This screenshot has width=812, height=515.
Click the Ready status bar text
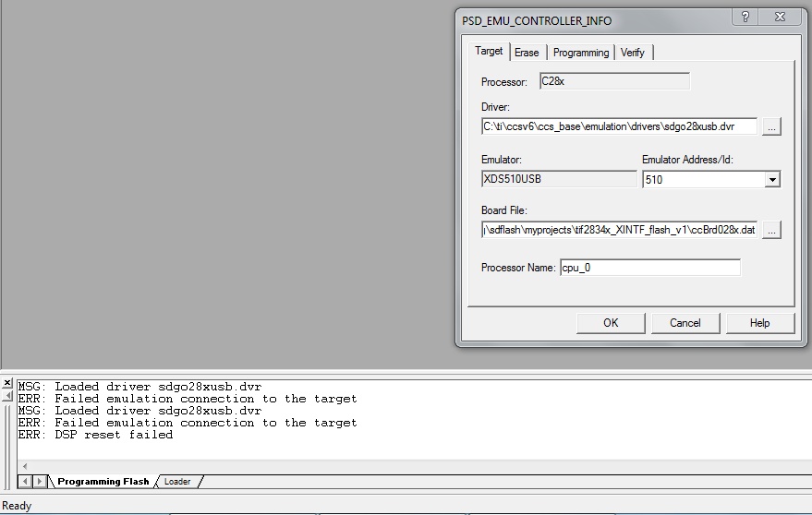(x=17, y=506)
